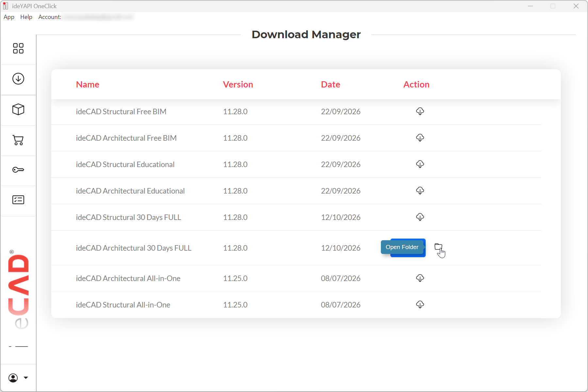Close the ideYAPI OneClick window
588x392 pixels.
pos(576,6)
